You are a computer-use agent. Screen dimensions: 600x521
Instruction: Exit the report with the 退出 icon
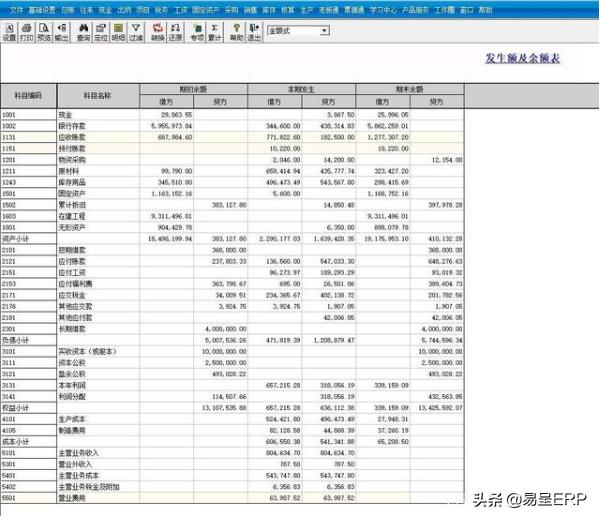pos(254,30)
